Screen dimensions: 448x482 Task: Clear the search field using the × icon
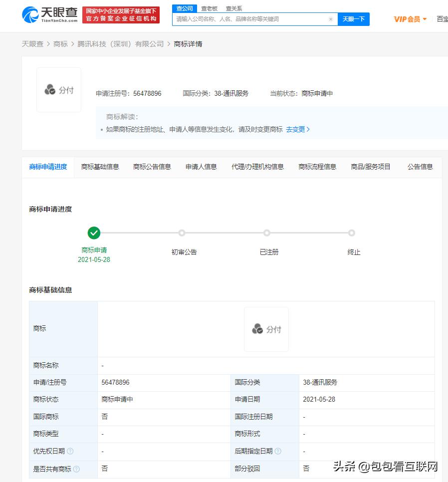point(331,19)
